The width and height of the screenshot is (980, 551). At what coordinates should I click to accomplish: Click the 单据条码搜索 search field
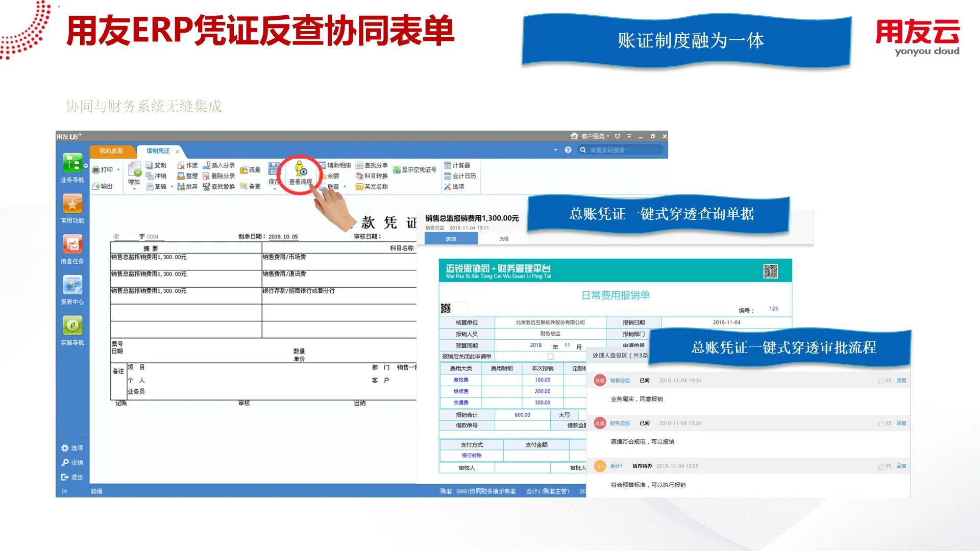tap(620, 150)
